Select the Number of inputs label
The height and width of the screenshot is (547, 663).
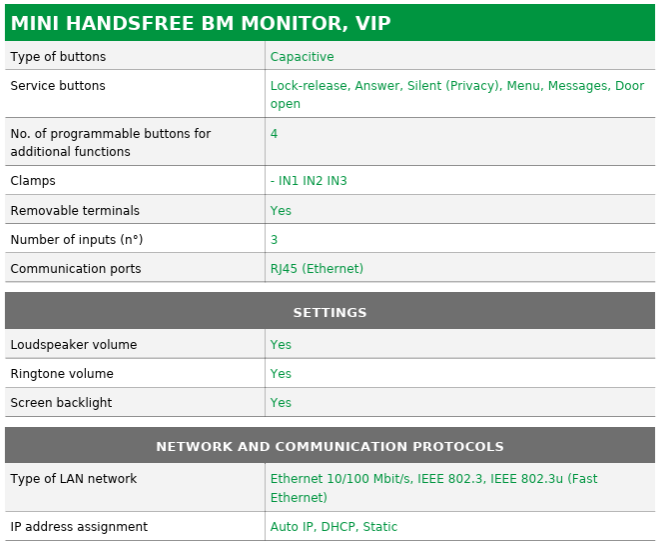click(77, 240)
